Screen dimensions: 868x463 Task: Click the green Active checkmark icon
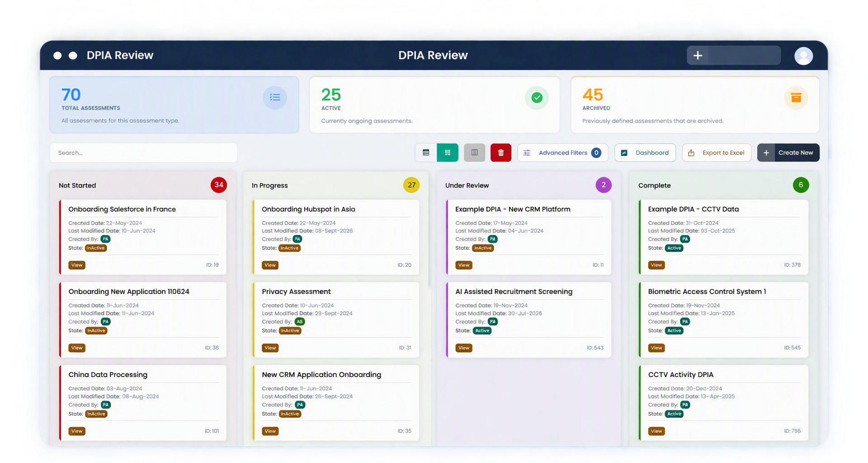coord(537,98)
